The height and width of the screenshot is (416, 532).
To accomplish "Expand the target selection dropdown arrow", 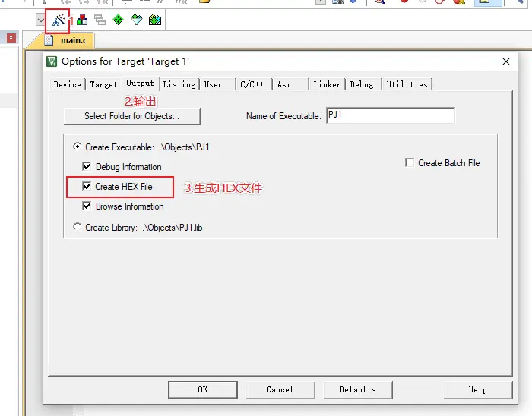I will [40, 20].
